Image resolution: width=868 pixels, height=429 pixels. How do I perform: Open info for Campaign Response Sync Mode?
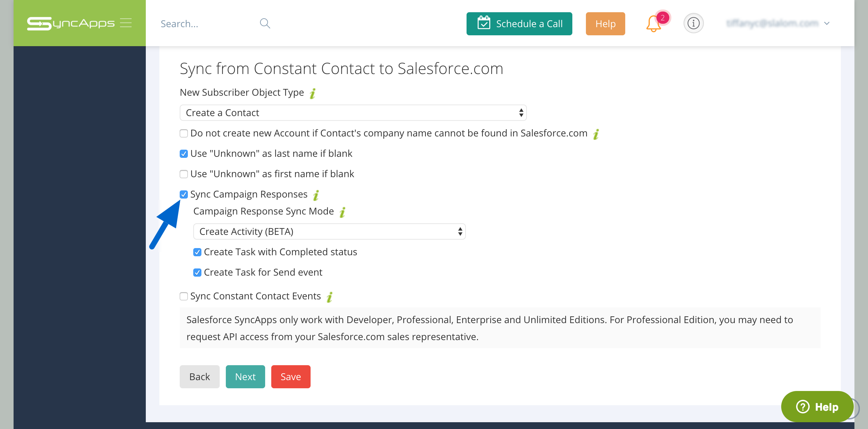click(x=342, y=212)
